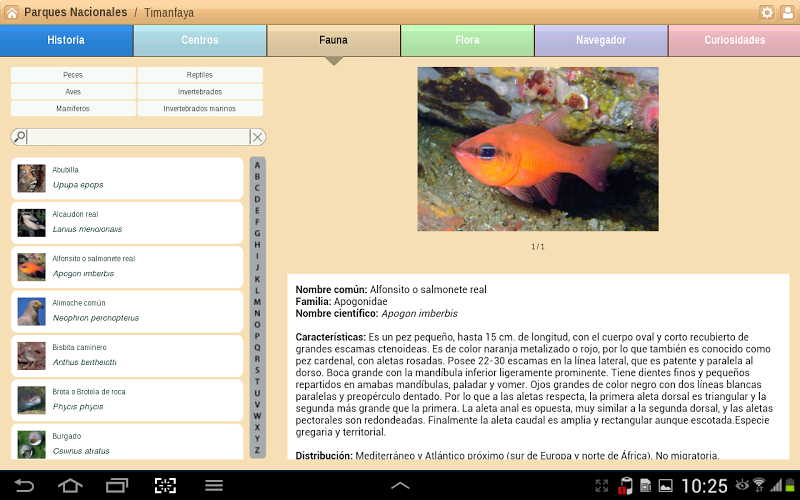
Task: Jump to letter T in index
Action: coord(257,382)
